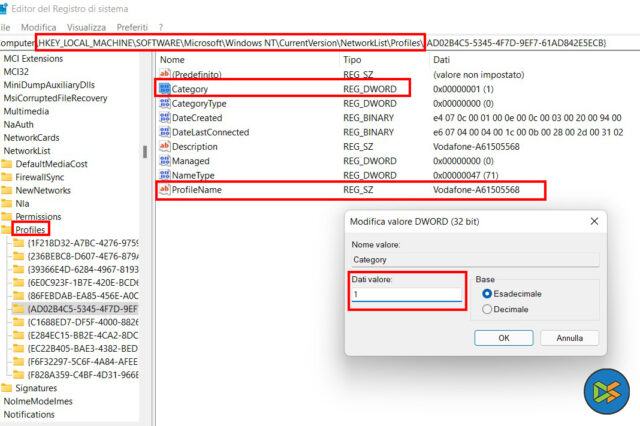Image resolution: width=640 pixels, height=426 pixels.
Task: Click the Description string value icon
Action: pyautogui.click(x=164, y=146)
